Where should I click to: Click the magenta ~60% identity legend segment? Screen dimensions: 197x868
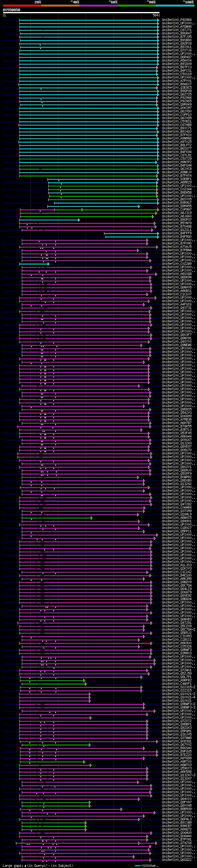pos(99,6)
